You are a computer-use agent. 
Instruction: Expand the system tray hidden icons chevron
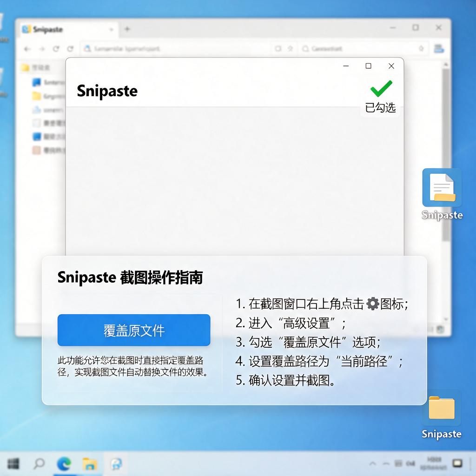(x=372, y=463)
